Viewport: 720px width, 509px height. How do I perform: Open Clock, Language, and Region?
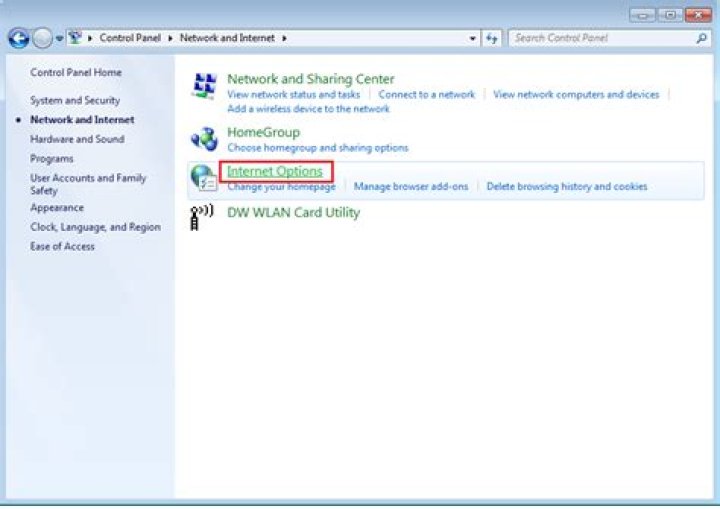96,227
